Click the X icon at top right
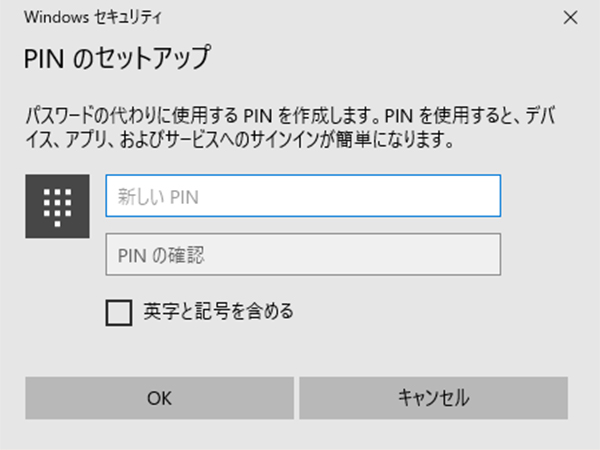 (570, 17)
